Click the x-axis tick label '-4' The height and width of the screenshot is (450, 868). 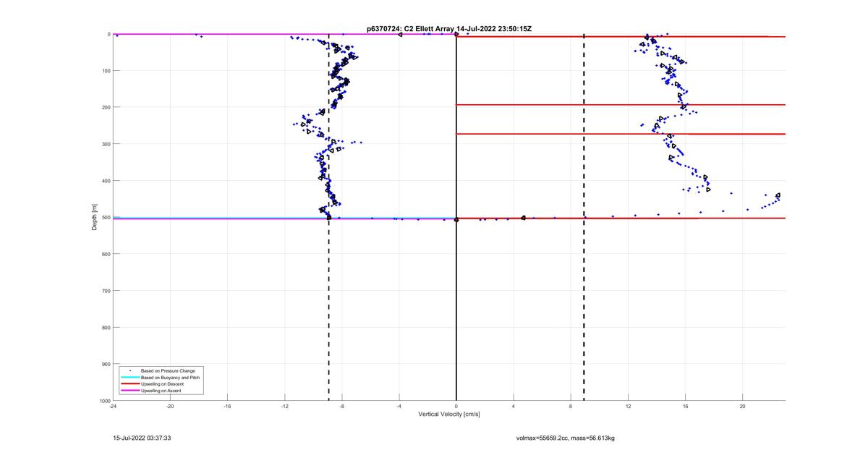(x=399, y=406)
